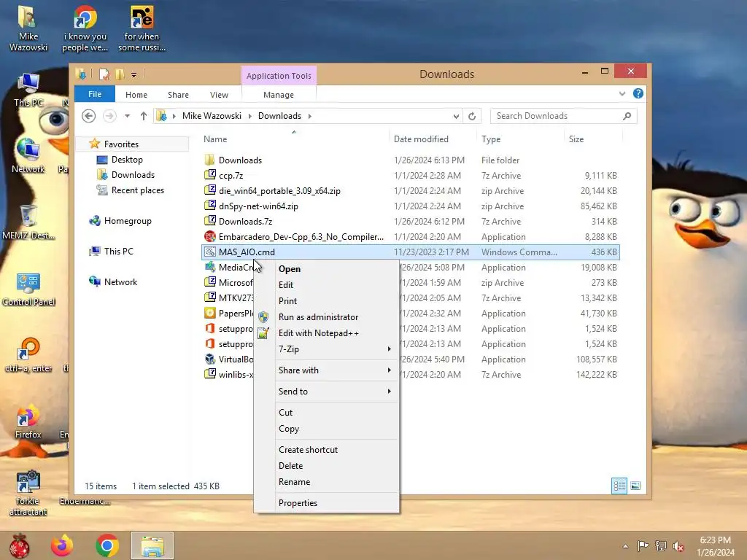This screenshot has width=747, height=560.
Task: Expand the ribbon with chevron
Action: point(622,93)
